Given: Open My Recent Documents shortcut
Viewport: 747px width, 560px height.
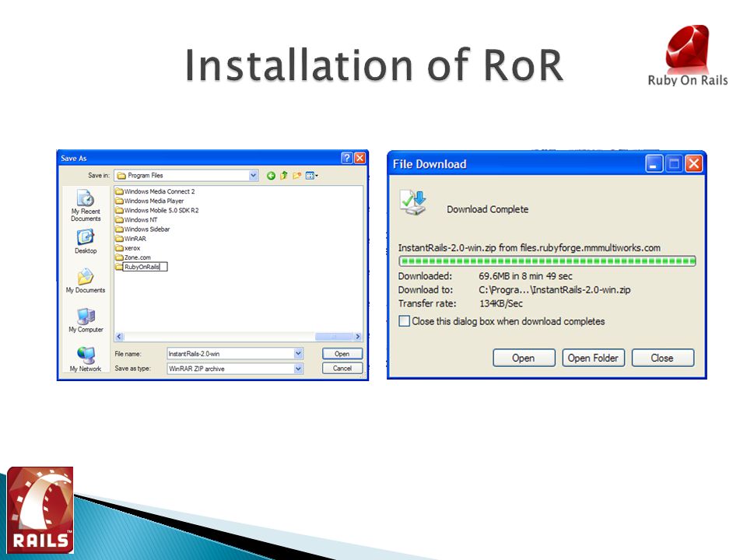Looking at the screenshot, I should click(86, 205).
